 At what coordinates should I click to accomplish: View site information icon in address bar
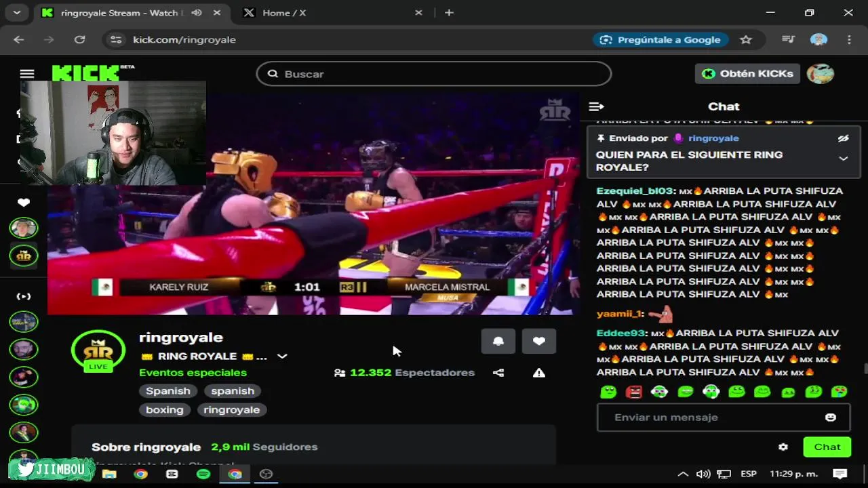tap(116, 39)
